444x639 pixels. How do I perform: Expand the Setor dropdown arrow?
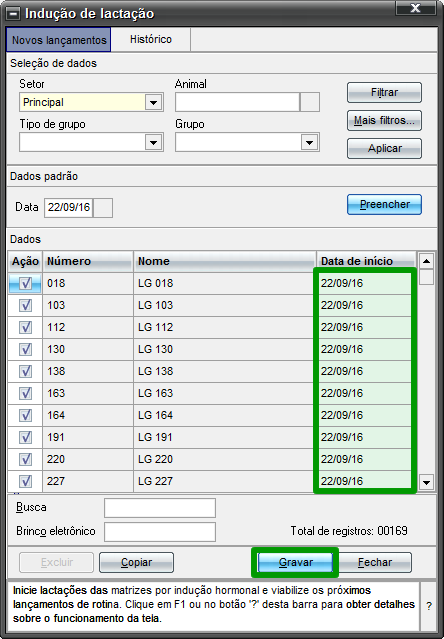tap(154, 102)
